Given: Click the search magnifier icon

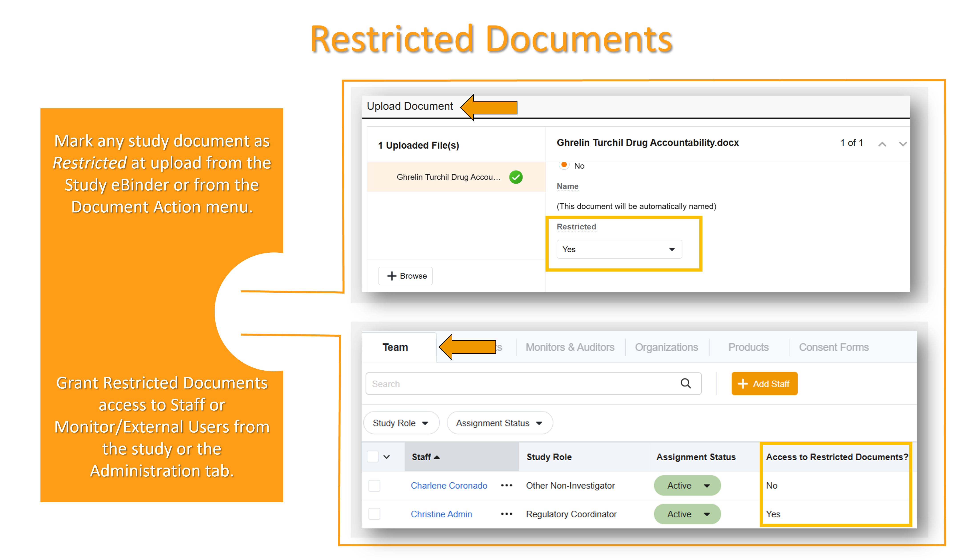Looking at the screenshot, I should [x=685, y=384].
